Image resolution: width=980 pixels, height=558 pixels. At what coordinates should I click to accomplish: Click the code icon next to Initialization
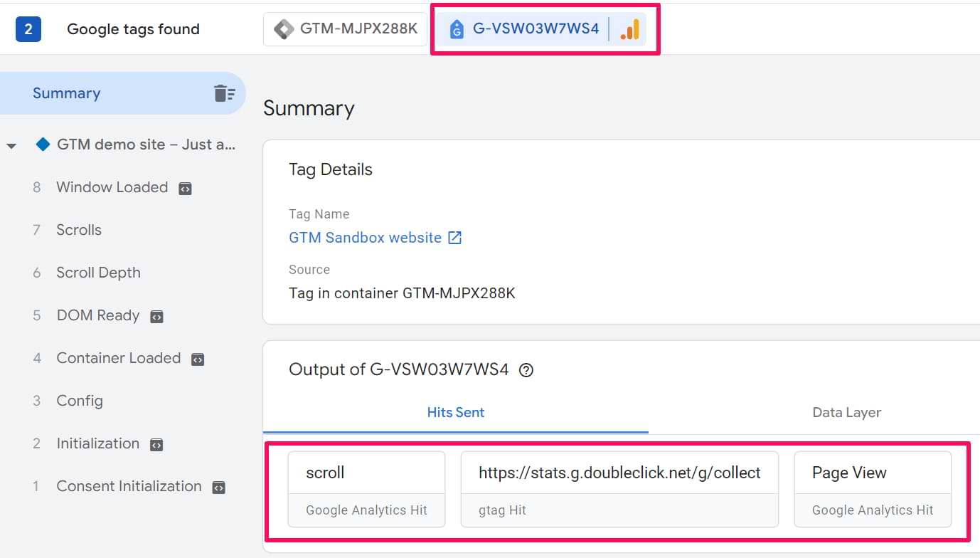[x=156, y=445]
